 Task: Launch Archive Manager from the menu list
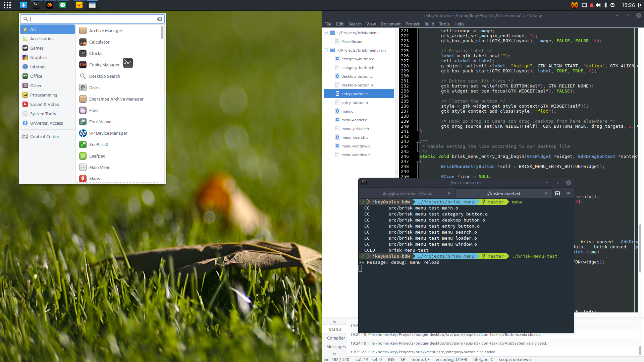coord(118,31)
